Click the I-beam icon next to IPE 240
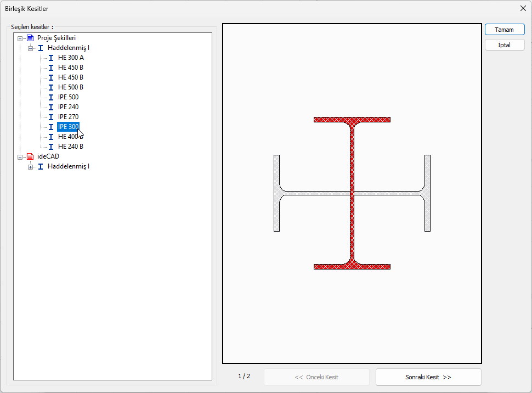The image size is (532, 393). (x=51, y=107)
